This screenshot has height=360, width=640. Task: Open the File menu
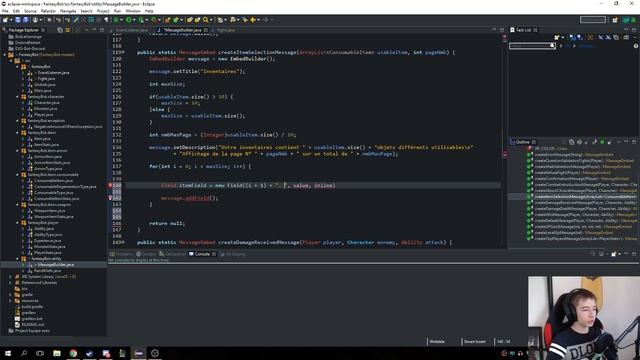5,11
